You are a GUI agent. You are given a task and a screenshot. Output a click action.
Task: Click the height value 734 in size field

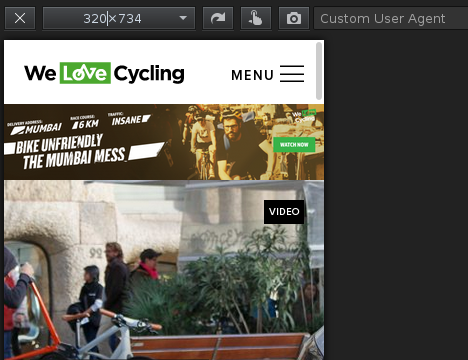click(130, 19)
